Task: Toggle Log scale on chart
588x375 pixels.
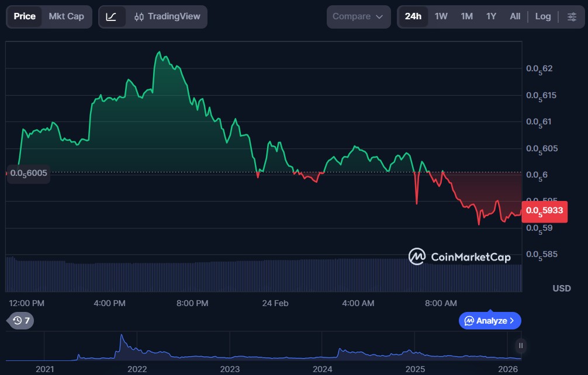Action: (542, 17)
